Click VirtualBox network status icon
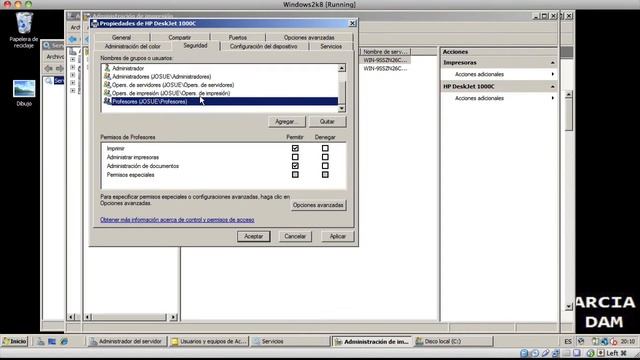Image resolution: width=640 pixels, height=360 pixels. [x=556, y=353]
